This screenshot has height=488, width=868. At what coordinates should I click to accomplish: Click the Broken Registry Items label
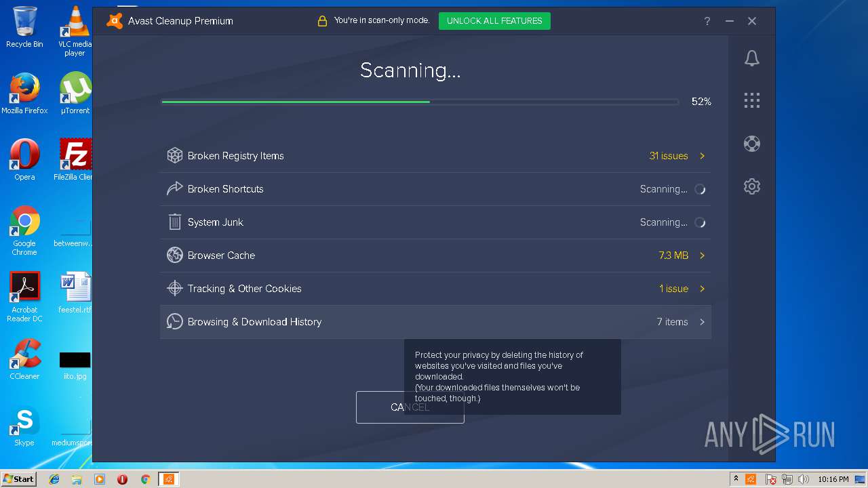tap(236, 156)
